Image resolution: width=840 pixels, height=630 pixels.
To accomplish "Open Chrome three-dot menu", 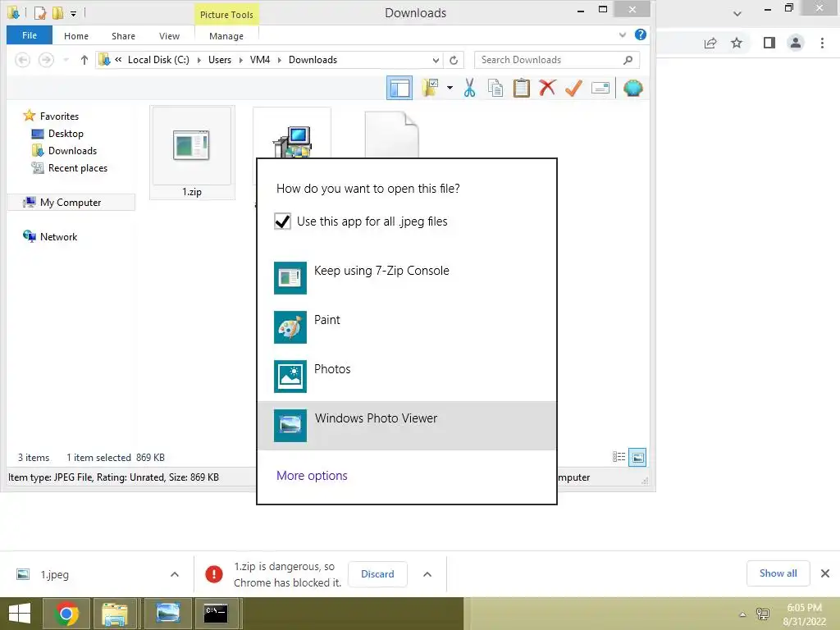I will coord(822,43).
